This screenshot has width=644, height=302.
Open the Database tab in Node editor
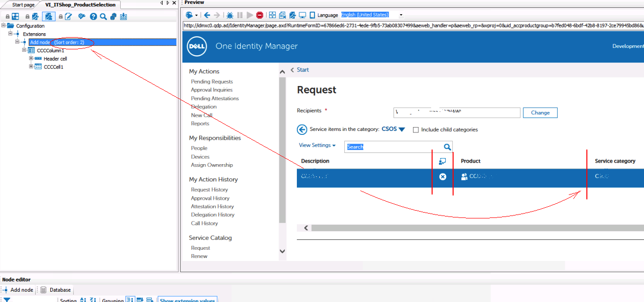(x=56, y=290)
